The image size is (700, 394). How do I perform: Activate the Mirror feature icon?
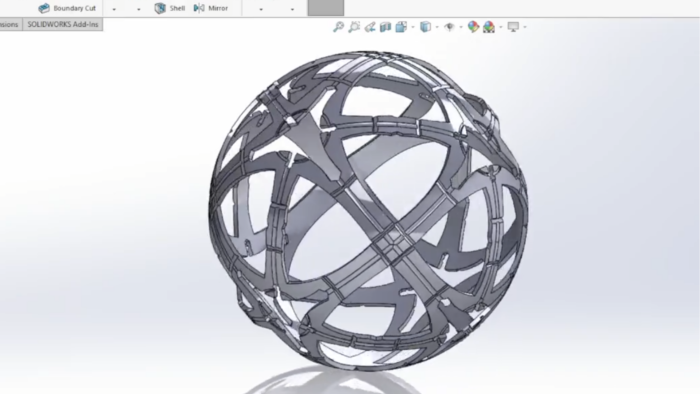coord(199,8)
